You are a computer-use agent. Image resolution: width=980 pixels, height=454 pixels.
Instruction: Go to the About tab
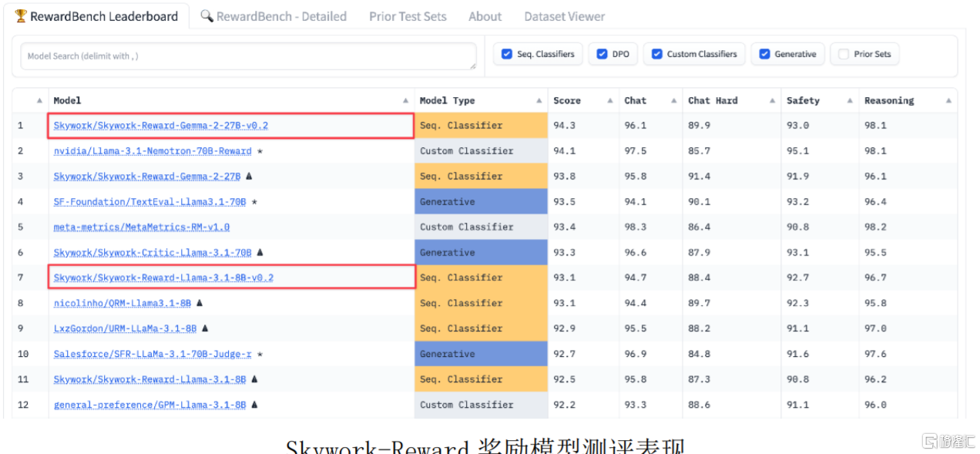(x=485, y=16)
